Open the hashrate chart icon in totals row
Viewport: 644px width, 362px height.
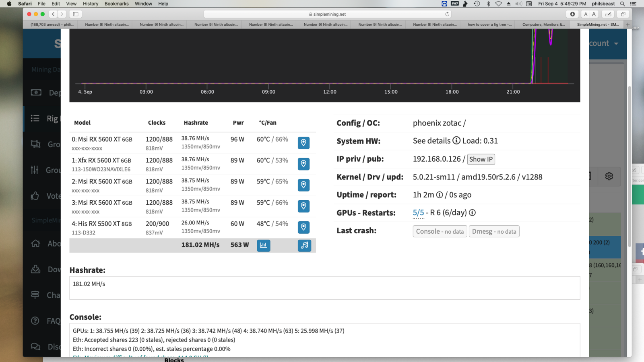tap(264, 245)
